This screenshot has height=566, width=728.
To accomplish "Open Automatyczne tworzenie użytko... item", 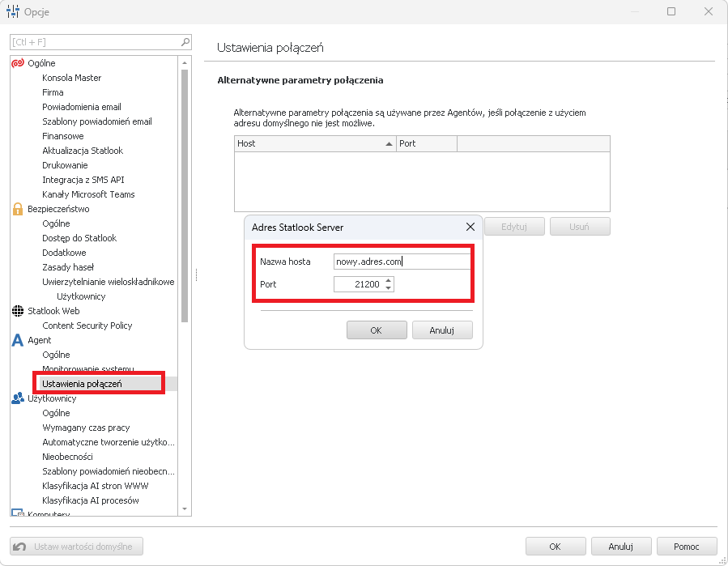I will click(x=109, y=442).
